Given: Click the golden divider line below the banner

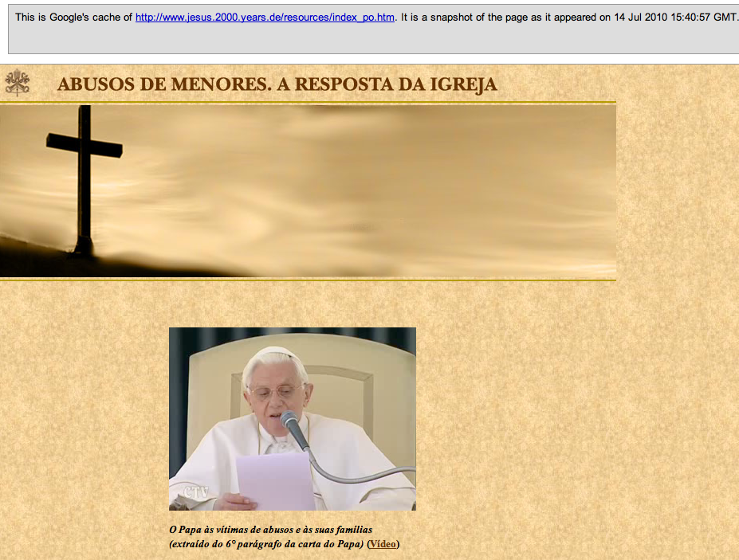Looking at the screenshot, I should (308, 280).
